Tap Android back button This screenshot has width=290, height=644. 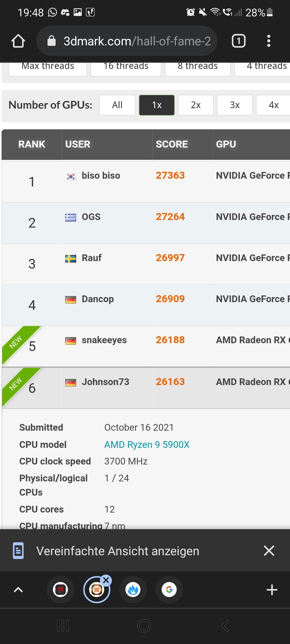(x=225, y=626)
